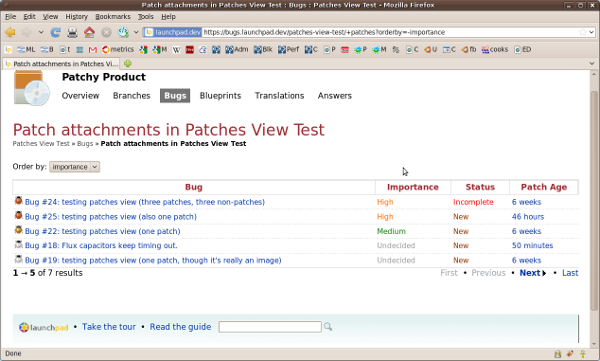This screenshot has width=600, height=361.
Task: Open the Wikipedia W bookmark
Action: click(x=176, y=49)
